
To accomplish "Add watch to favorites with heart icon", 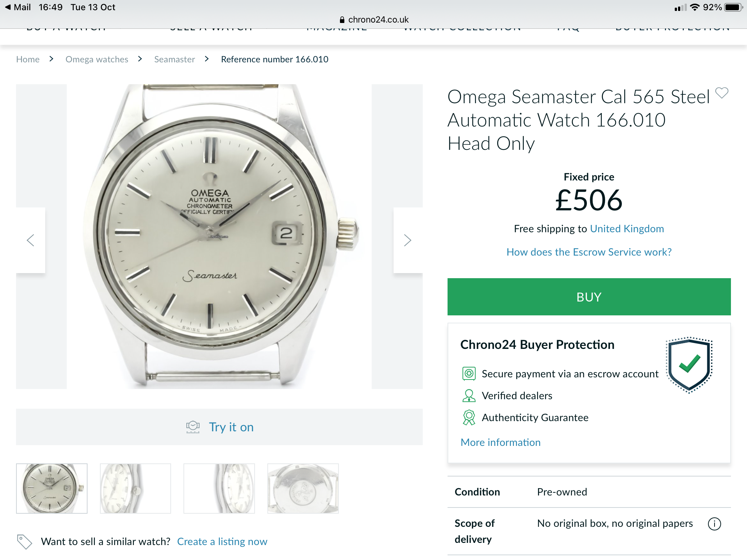I will click(x=721, y=93).
